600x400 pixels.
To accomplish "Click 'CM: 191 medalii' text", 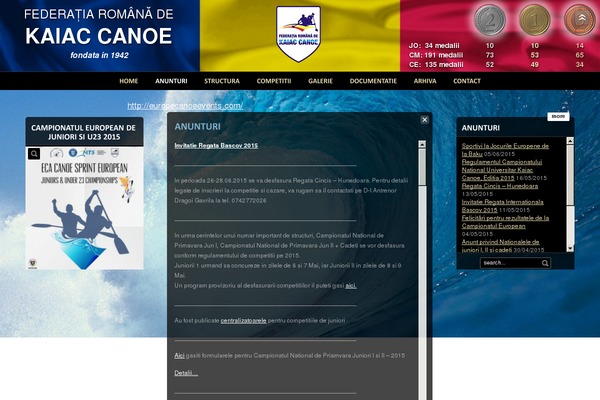I will pos(436,55).
